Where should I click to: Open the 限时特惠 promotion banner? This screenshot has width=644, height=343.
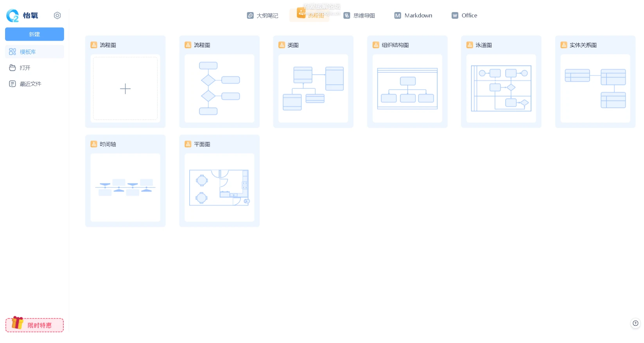[34, 325]
